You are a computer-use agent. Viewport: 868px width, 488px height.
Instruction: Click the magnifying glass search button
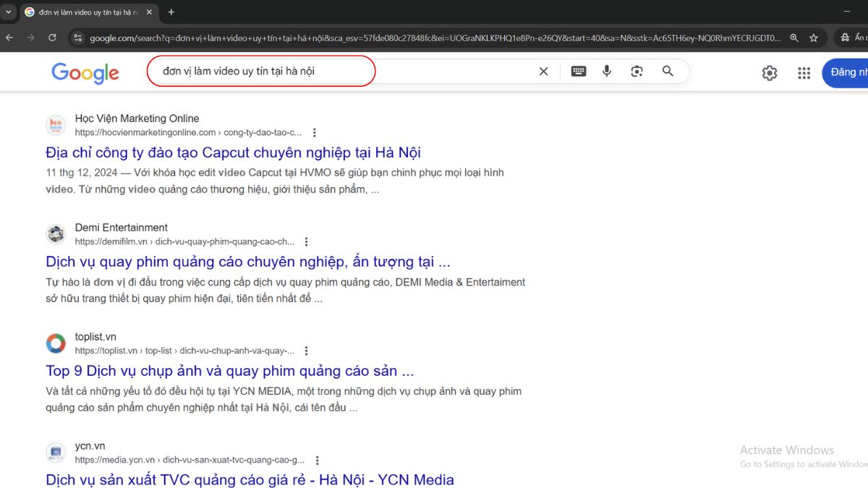pos(668,72)
